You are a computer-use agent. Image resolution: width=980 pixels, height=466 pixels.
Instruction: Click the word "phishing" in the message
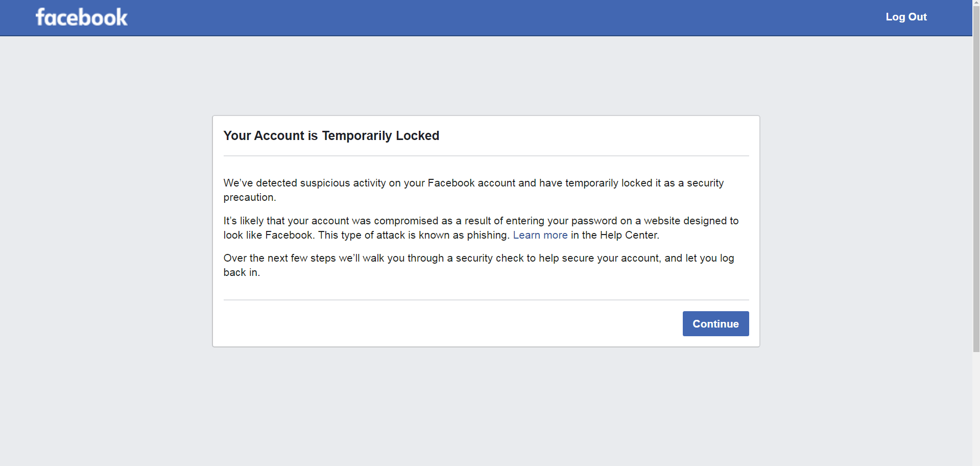click(x=487, y=235)
